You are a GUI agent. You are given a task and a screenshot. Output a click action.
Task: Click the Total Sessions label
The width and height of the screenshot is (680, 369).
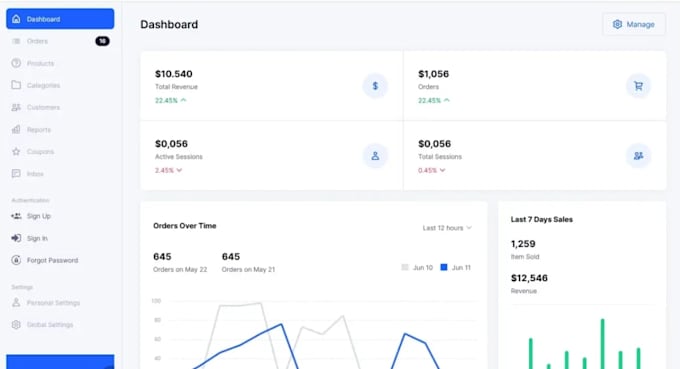pos(440,157)
